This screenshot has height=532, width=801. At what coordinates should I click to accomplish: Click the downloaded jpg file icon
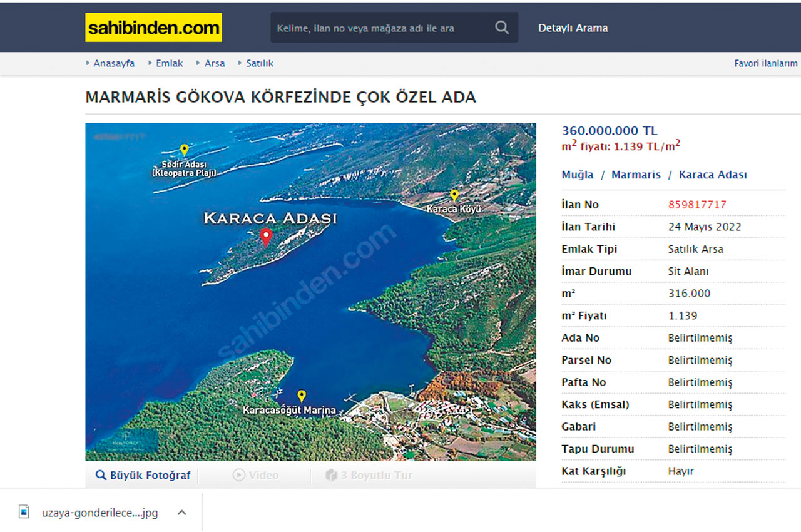(23, 512)
